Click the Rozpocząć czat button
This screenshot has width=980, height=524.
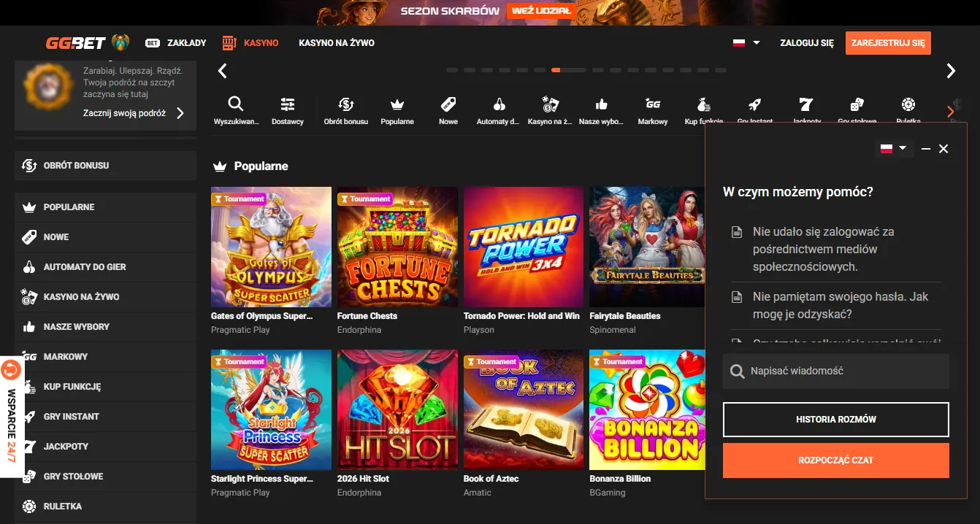[836, 461]
